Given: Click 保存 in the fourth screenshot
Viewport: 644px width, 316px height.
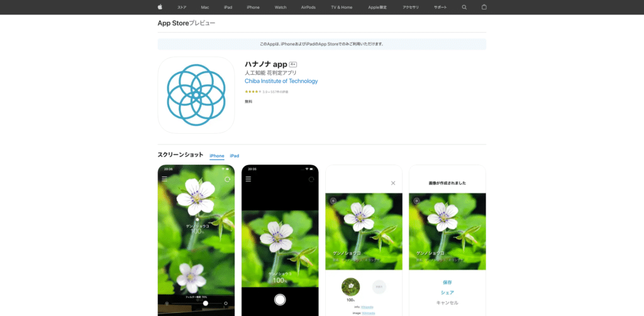Looking at the screenshot, I should (447, 282).
